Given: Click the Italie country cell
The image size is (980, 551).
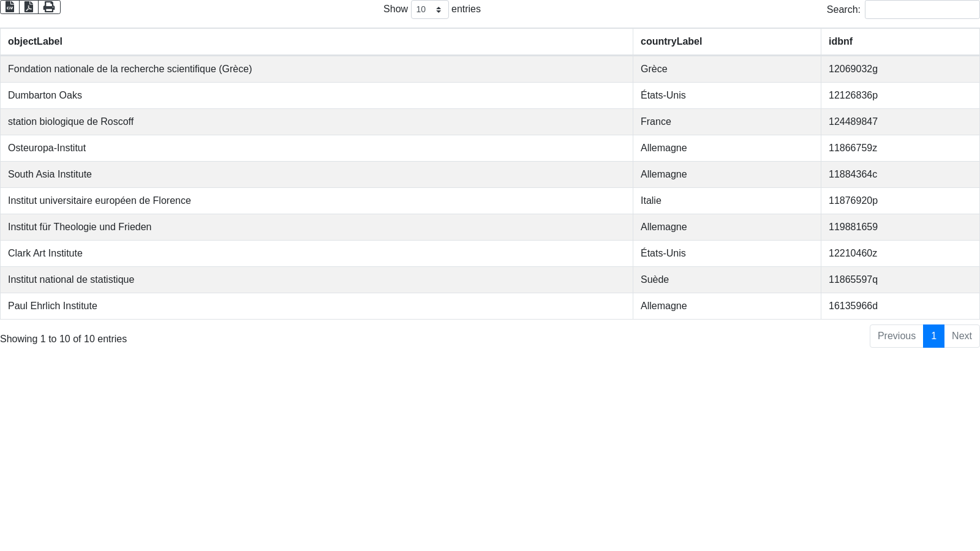Looking at the screenshot, I should (x=727, y=201).
